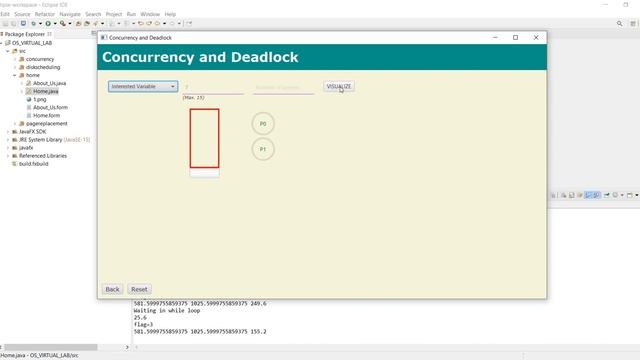
Task: Click the P1 process circle
Action: (x=263, y=149)
